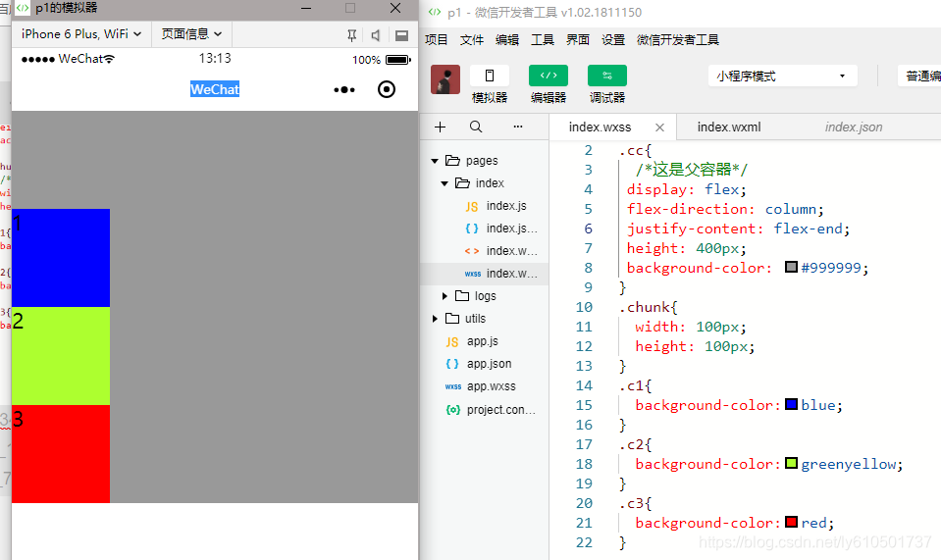Expand the utils folder
The width and height of the screenshot is (941, 560).
pyautogui.click(x=435, y=319)
